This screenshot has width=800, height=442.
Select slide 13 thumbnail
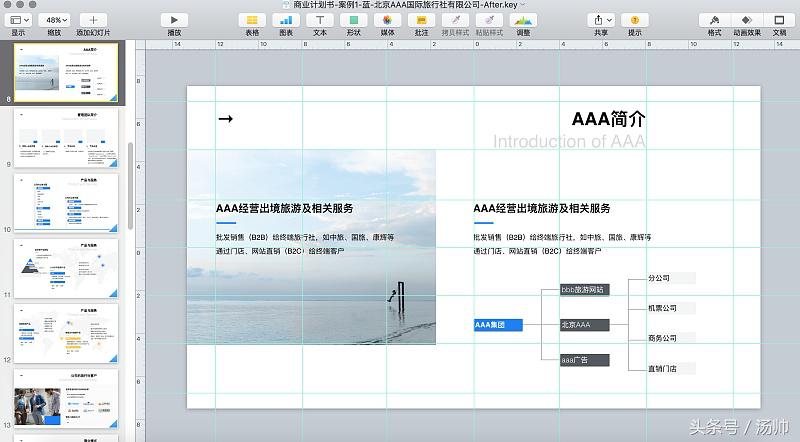(66, 398)
